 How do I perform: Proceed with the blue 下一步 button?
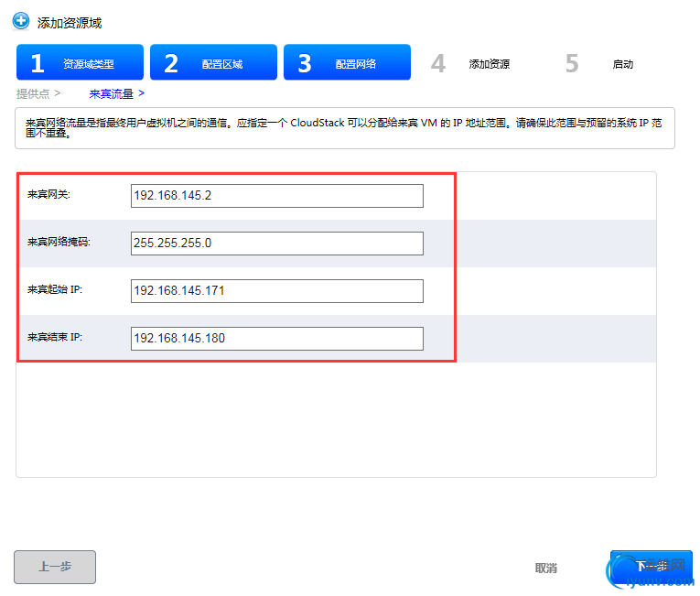click(652, 567)
